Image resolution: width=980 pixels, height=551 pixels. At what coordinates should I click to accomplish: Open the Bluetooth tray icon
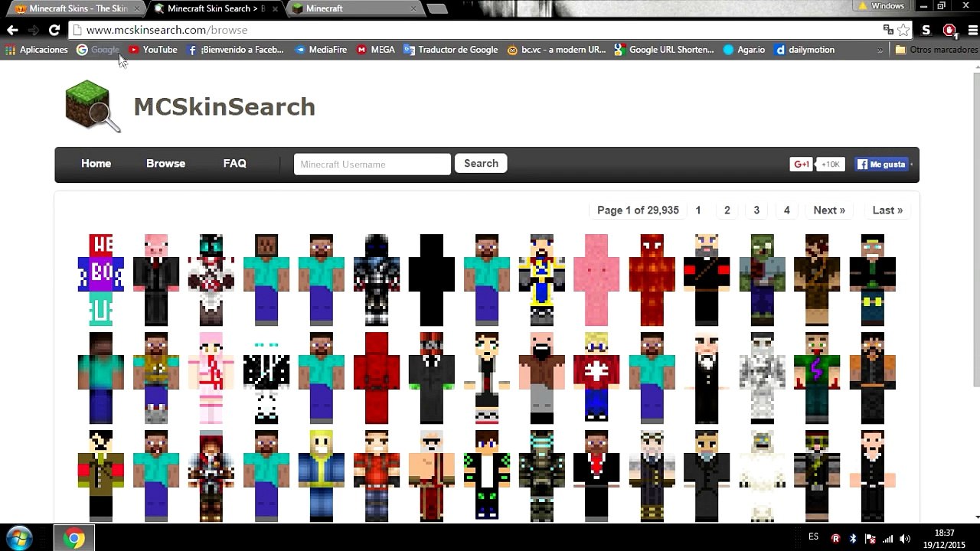(853, 538)
